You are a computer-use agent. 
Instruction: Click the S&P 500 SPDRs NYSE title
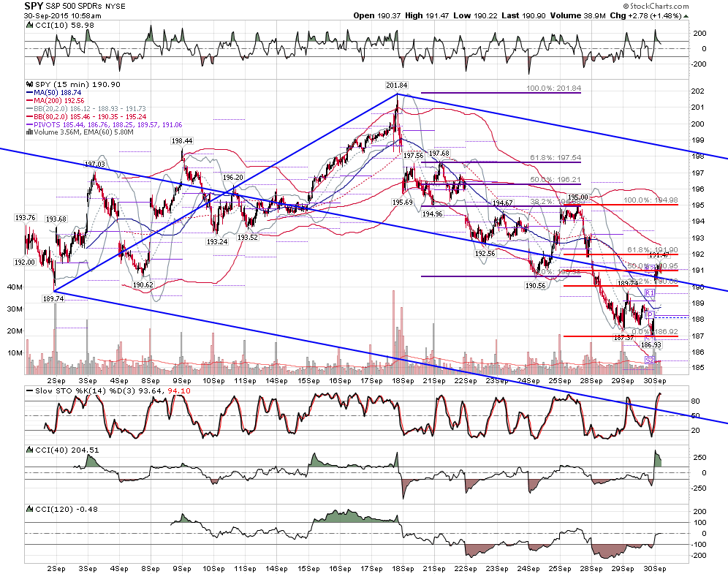pyautogui.click(x=86, y=7)
